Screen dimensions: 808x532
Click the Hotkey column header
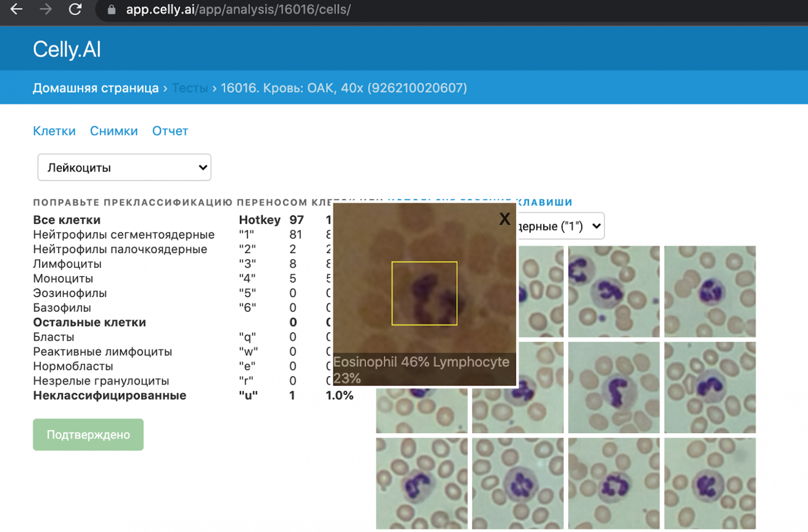point(259,220)
